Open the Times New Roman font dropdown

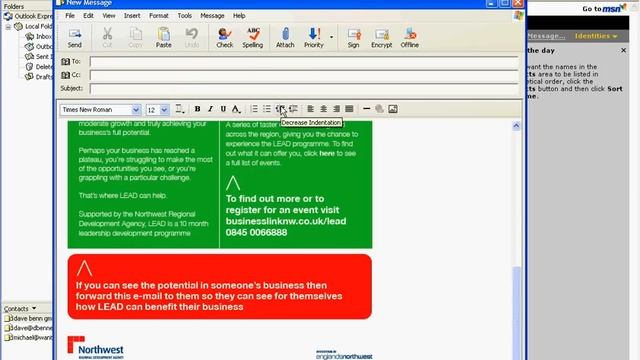(136, 109)
